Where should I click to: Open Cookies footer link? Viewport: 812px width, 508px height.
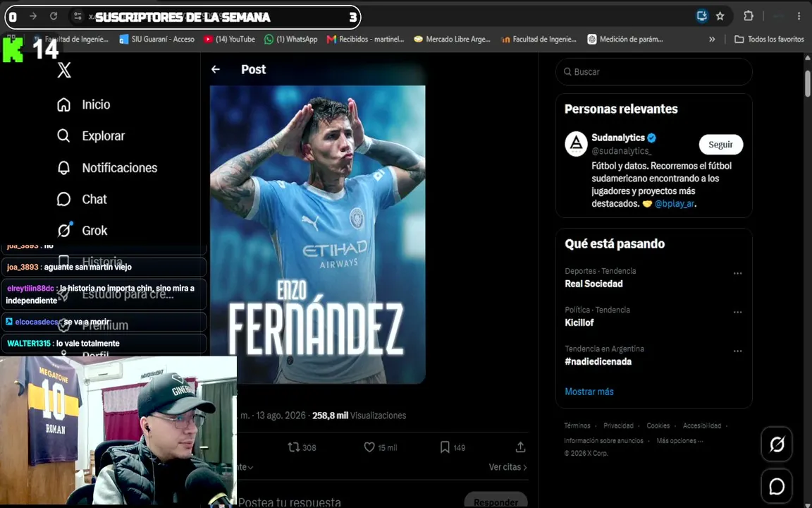pos(658,425)
